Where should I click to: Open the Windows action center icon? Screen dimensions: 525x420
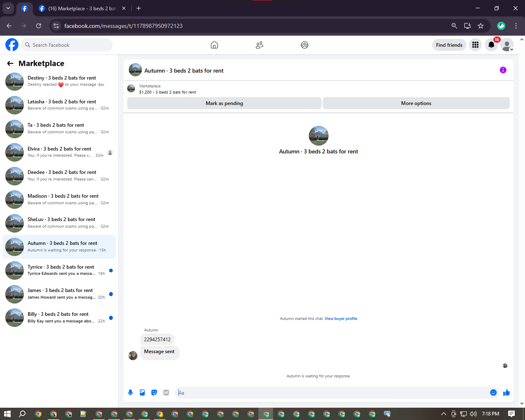pyautogui.click(x=511, y=414)
